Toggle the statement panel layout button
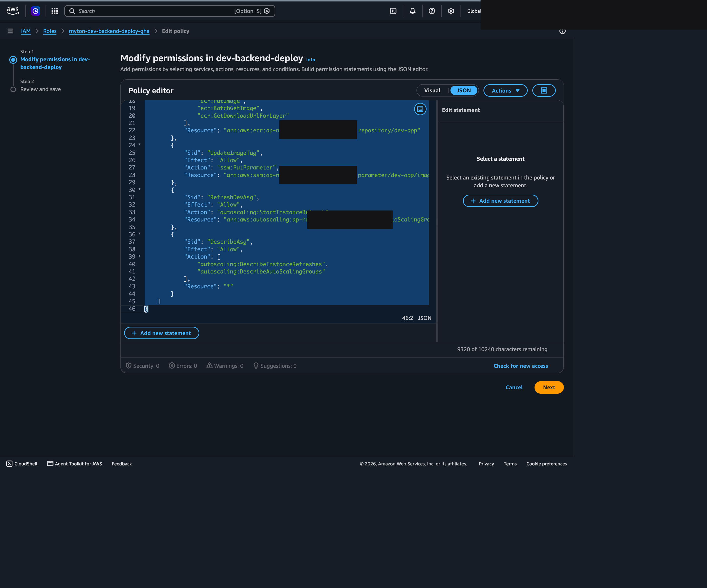The image size is (707, 588). [544, 91]
